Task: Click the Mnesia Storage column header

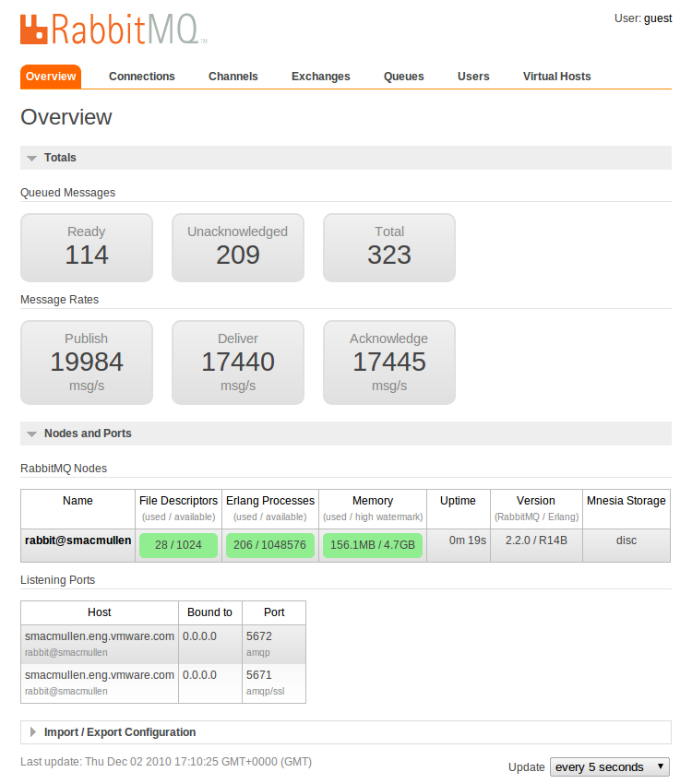Action: click(626, 509)
